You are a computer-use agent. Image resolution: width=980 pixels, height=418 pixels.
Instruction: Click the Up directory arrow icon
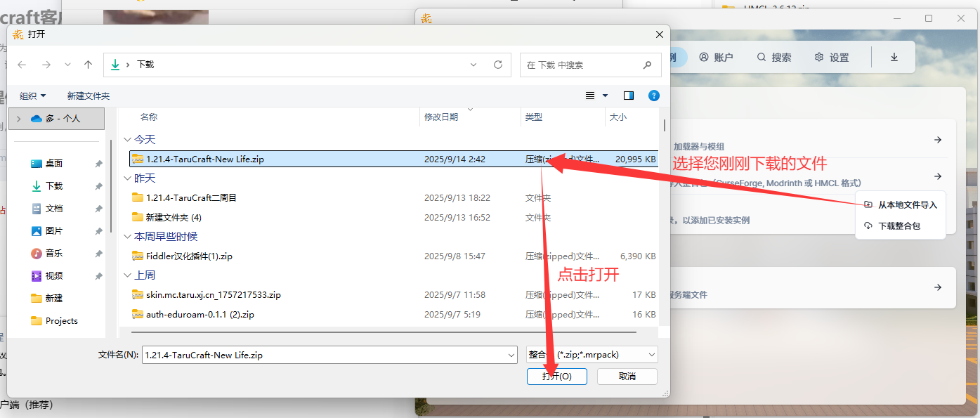[x=88, y=65]
